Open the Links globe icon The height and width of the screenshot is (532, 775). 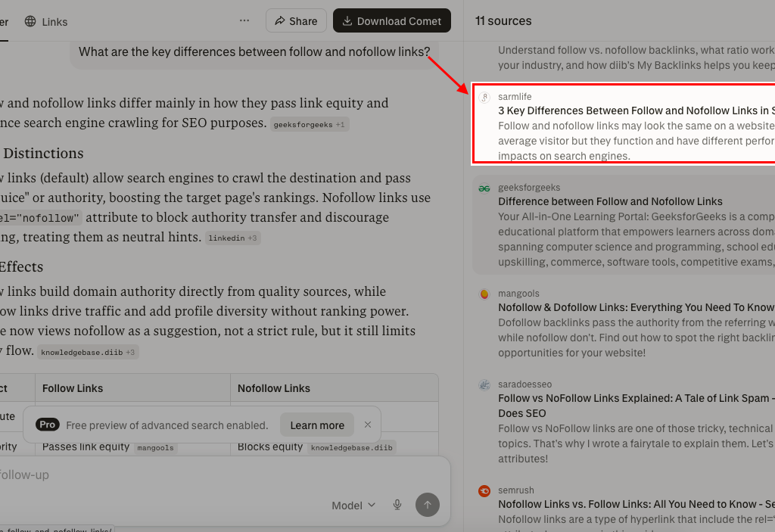coord(29,21)
